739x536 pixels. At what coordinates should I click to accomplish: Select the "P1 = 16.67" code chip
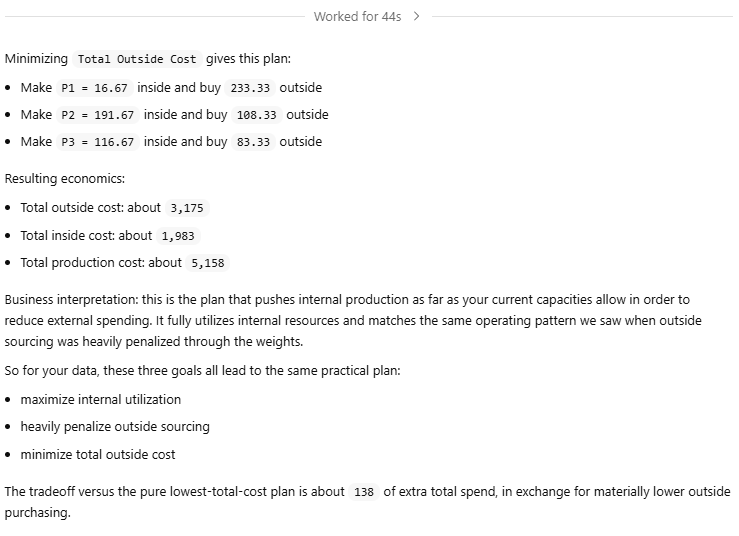coord(95,88)
